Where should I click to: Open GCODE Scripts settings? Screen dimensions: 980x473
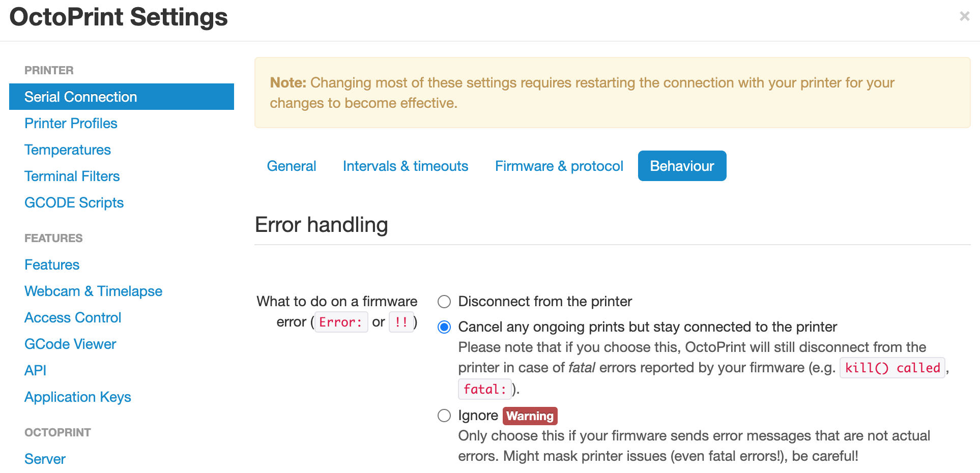74,202
